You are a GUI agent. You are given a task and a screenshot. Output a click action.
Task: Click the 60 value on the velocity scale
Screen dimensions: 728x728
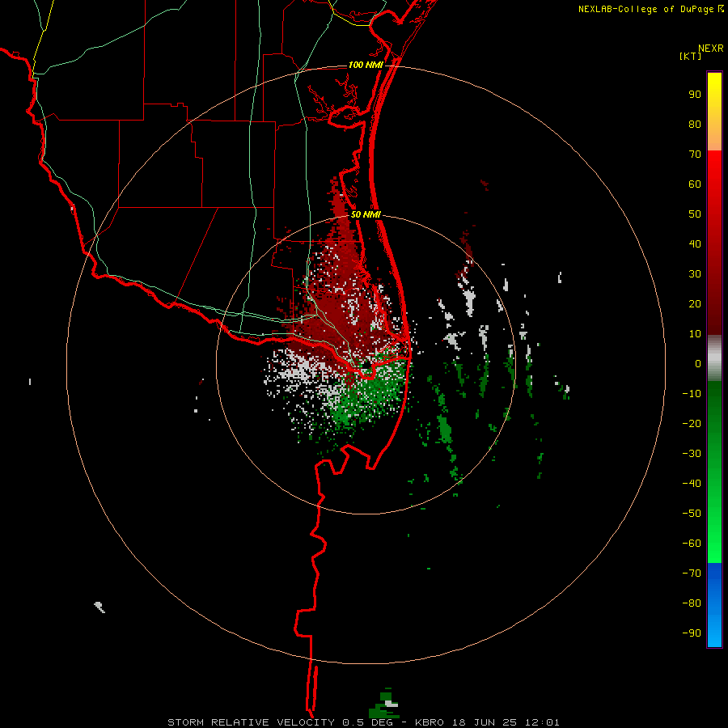(x=695, y=184)
